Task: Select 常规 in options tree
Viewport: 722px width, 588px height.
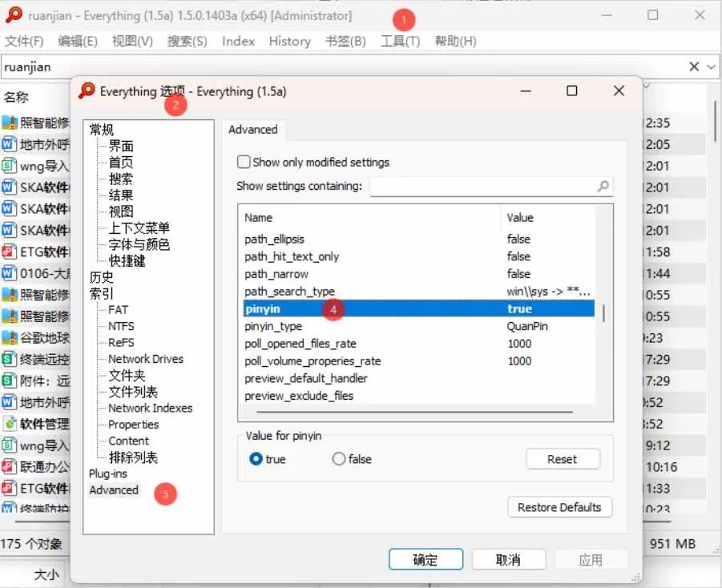Action: point(101,130)
